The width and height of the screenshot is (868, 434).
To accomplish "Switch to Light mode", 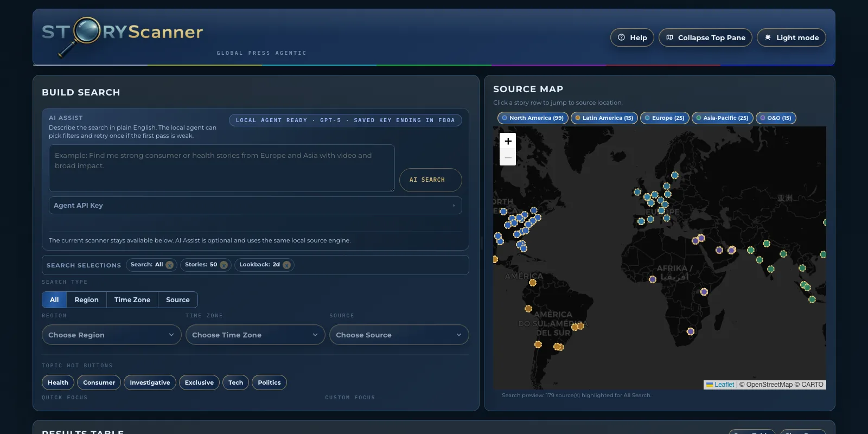I will pyautogui.click(x=791, y=37).
